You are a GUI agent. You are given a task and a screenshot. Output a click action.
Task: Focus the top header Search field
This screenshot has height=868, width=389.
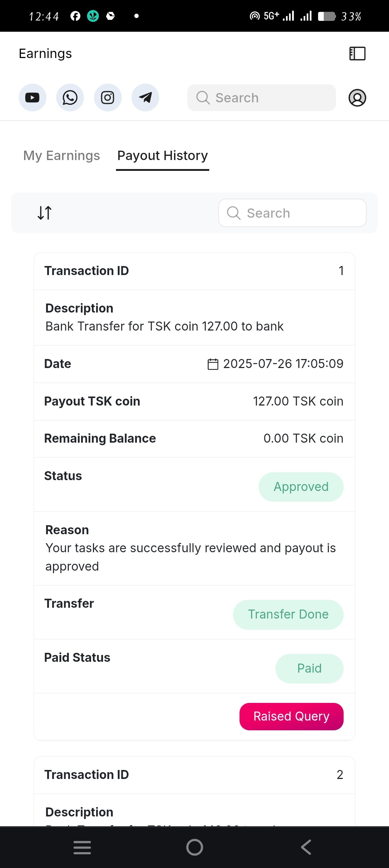click(261, 98)
